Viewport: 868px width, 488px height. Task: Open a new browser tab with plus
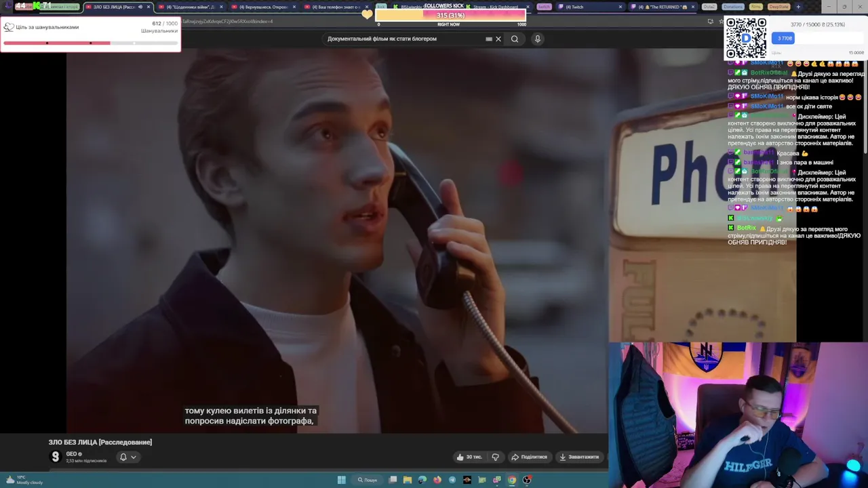[x=798, y=7]
